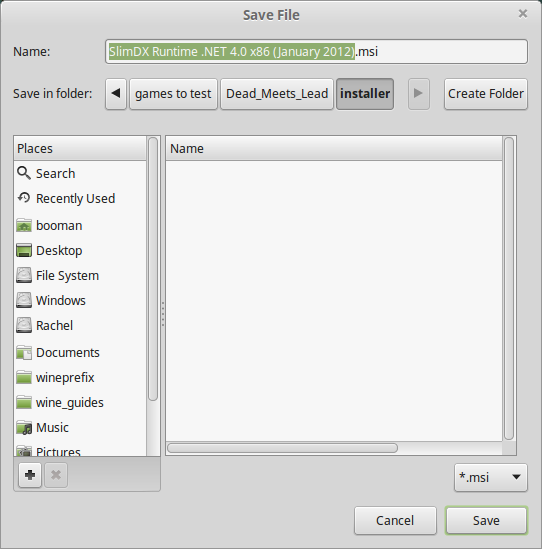Viewport: 542px width, 549px height.
Task: Select the 'booman' label in Places
Action: click(x=59, y=225)
